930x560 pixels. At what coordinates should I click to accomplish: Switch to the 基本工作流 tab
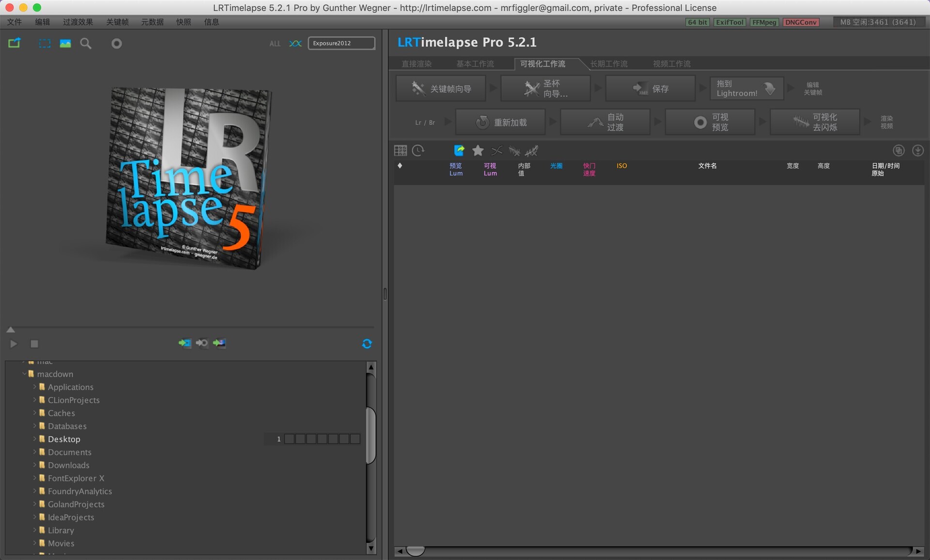[x=475, y=64]
